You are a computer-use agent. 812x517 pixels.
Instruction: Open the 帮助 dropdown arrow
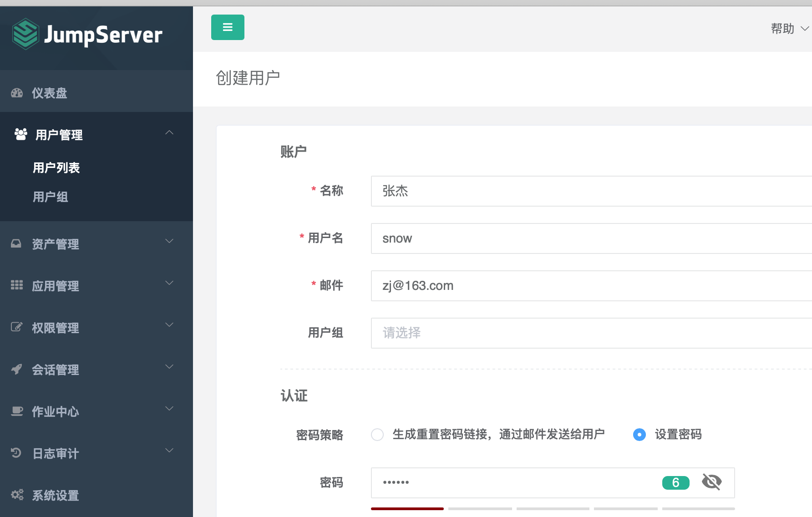[805, 29]
